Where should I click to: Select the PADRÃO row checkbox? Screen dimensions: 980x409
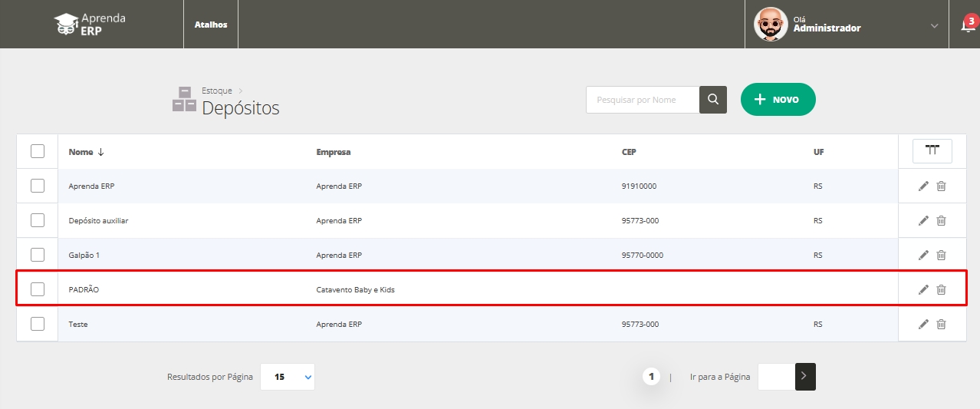tap(38, 289)
